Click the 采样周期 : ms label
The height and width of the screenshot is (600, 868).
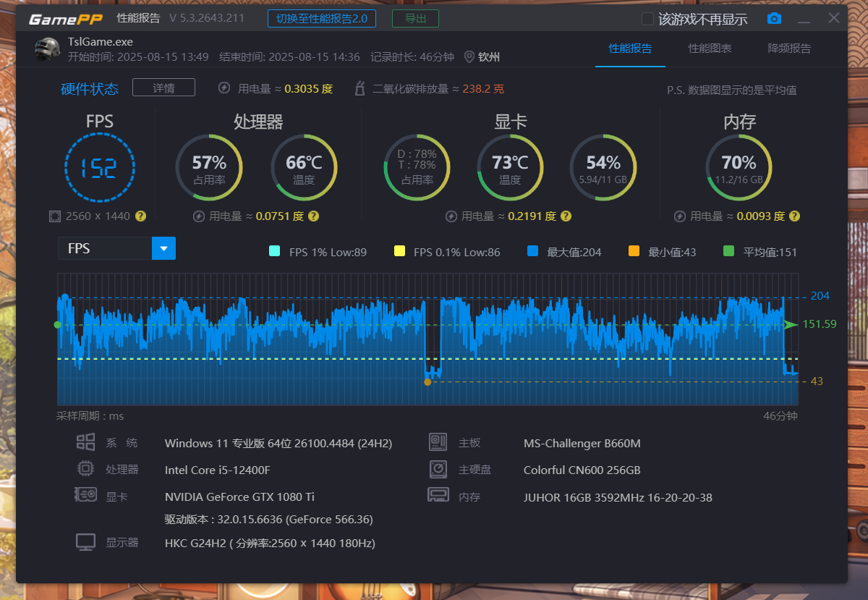[x=90, y=416]
